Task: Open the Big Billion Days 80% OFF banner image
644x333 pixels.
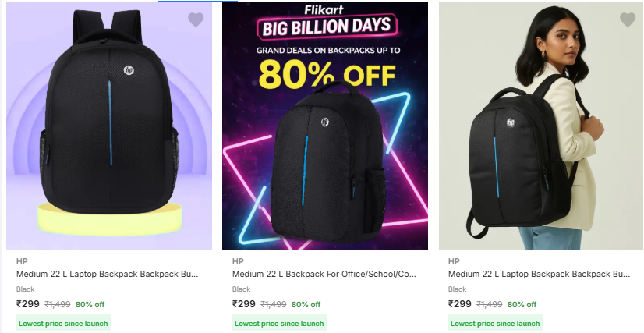Action: coord(325,125)
